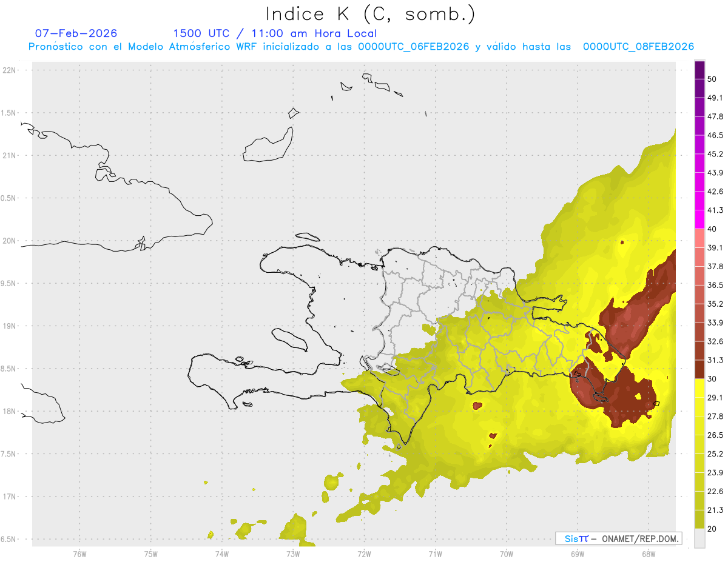Screen dimensions: 728x562
Task: Click the colorbar value 31.3
Action: tap(715, 360)
